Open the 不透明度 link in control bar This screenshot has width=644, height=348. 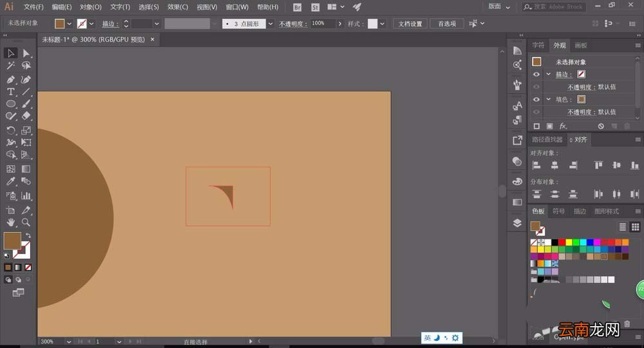tap(293, 24)
